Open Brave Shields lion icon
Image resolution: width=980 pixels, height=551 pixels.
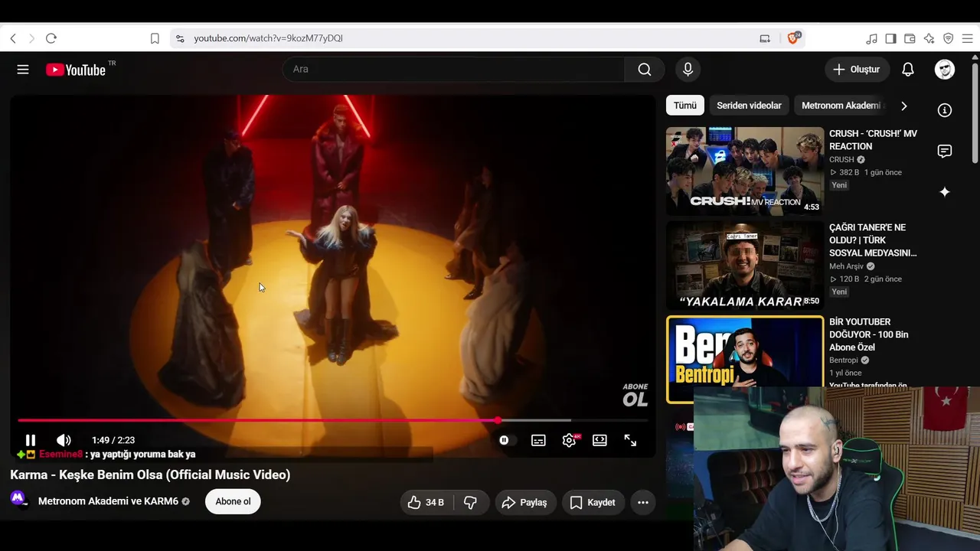[793, 38]
